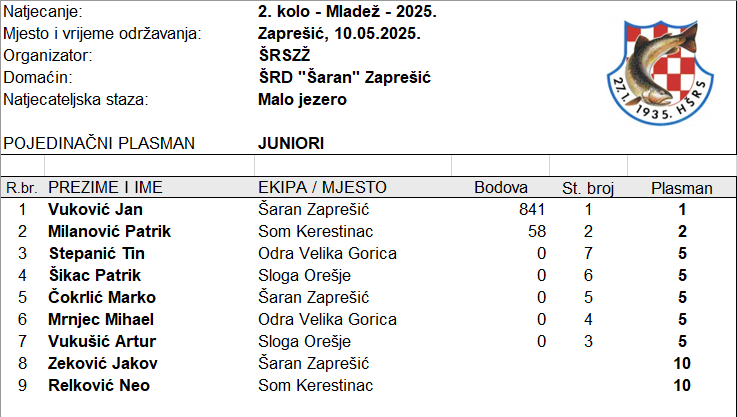Click the EKIPA / MJESTO column header

pyautogui.click(x=322, y=188)
